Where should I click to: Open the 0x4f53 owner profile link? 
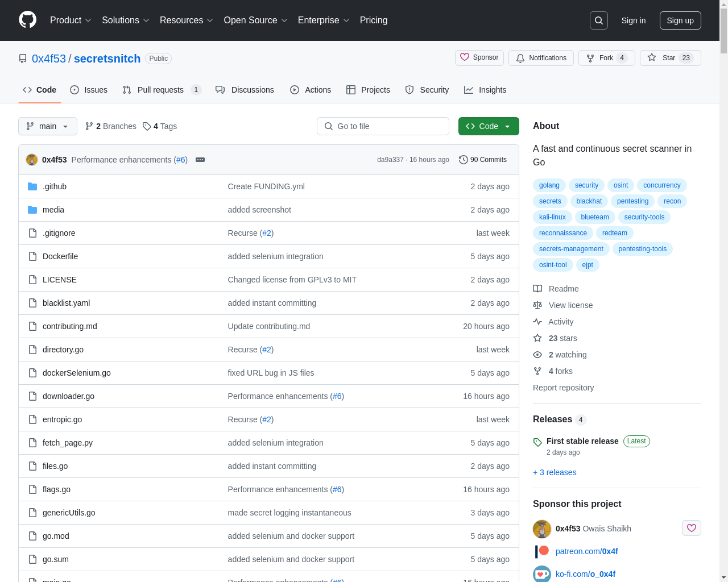point(49,59)
